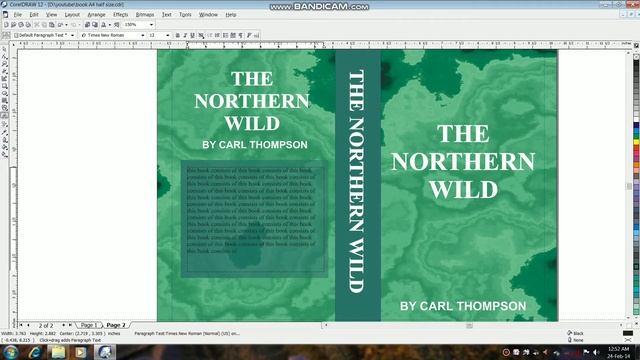
Task: Click the Copy icon in toolbar
Action: coord(44,24)
